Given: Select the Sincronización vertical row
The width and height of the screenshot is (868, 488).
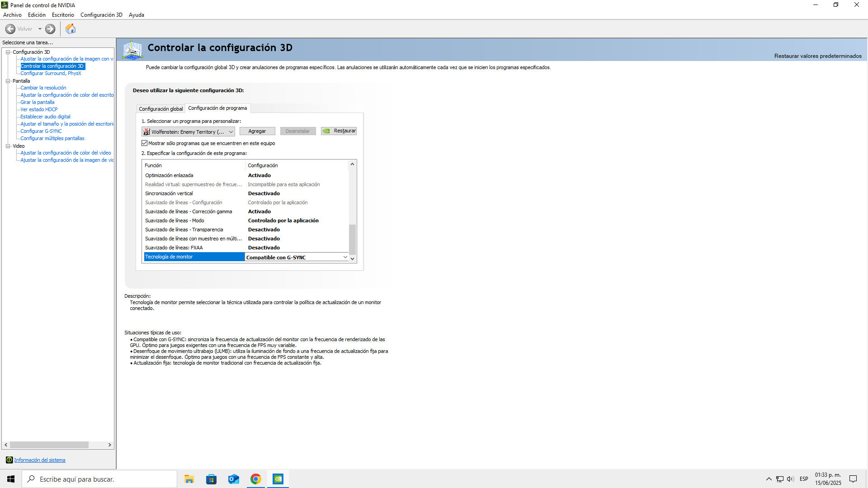Looking at the screenshot, I should pos(246,193).
